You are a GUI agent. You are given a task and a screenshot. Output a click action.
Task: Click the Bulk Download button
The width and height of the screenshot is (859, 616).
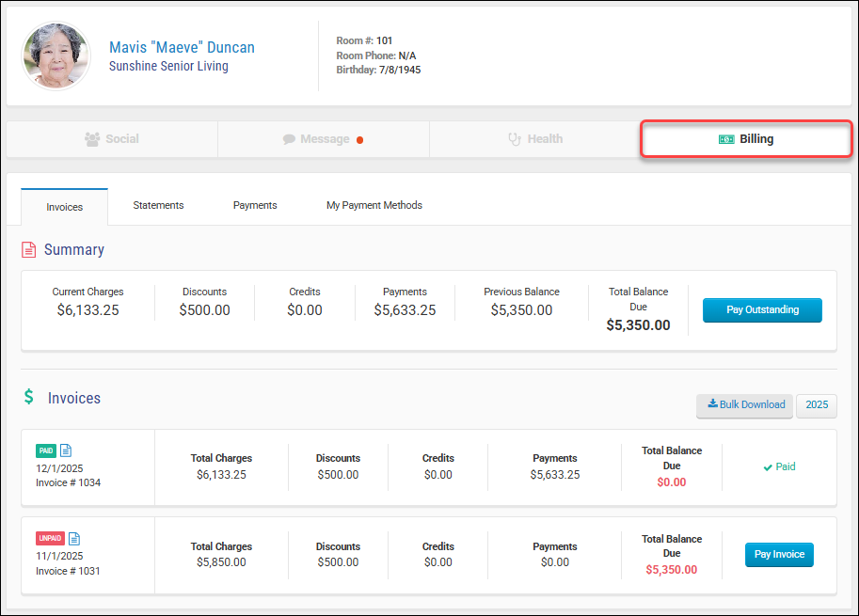pos(744,405)
